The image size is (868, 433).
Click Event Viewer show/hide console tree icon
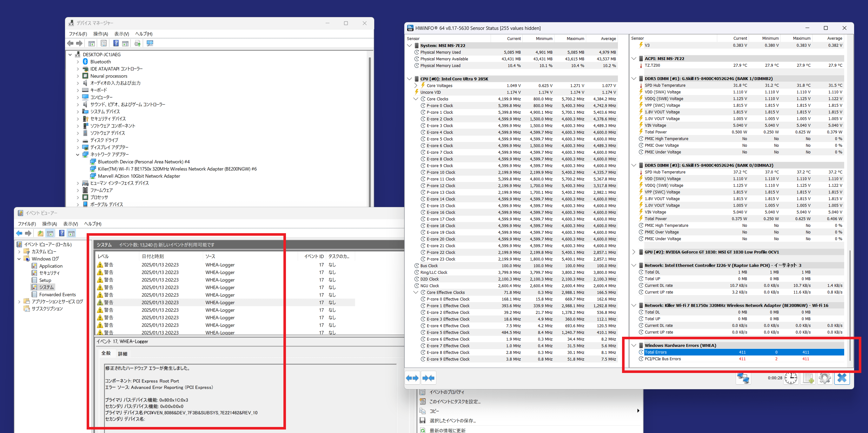pyautogui.click(x=50, y=233)
